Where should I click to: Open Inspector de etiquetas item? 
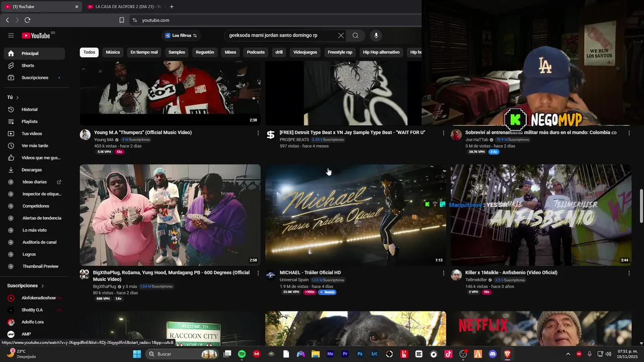click(x=34, y=194)
